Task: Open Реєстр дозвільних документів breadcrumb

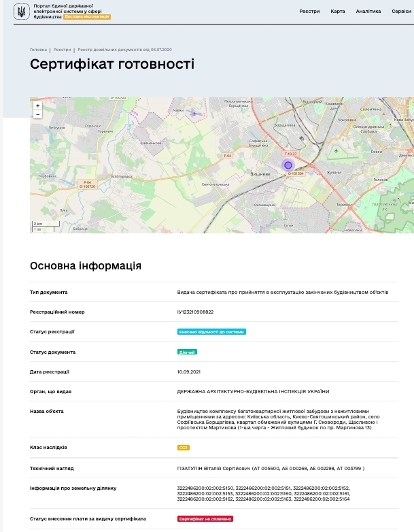Action: (125, 50)
